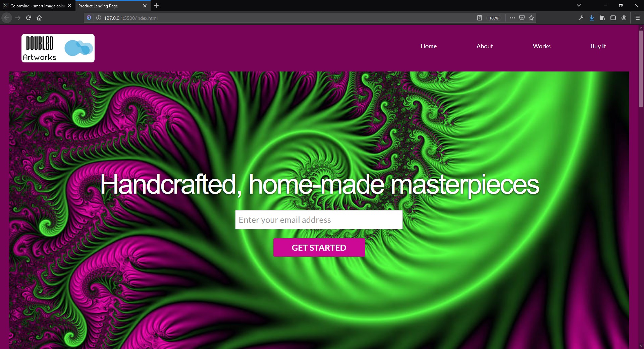Open the Works navigation link
Image resolution: width=644 pixels, height=349 pixels.
pyautogui.click(x=542, y=46)
